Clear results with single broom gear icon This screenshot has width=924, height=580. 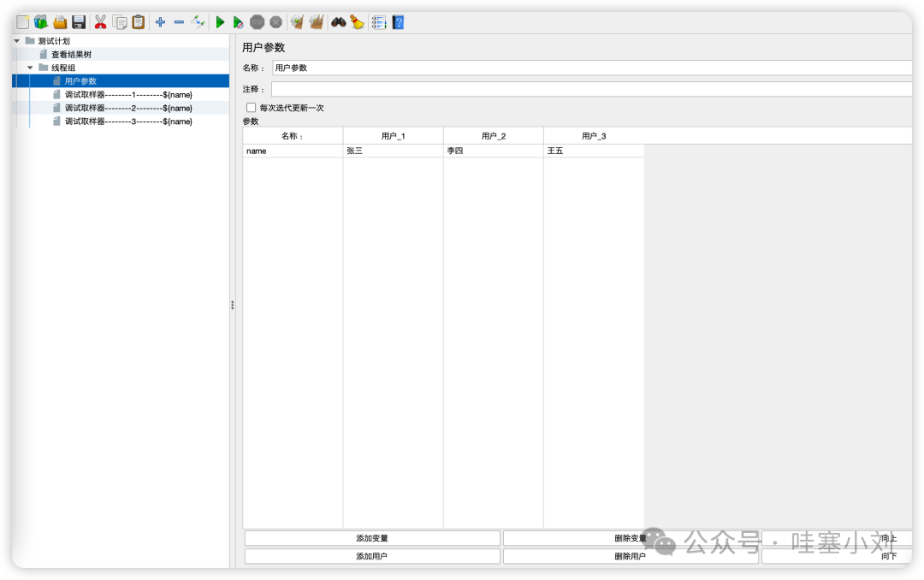coord(297,22)
